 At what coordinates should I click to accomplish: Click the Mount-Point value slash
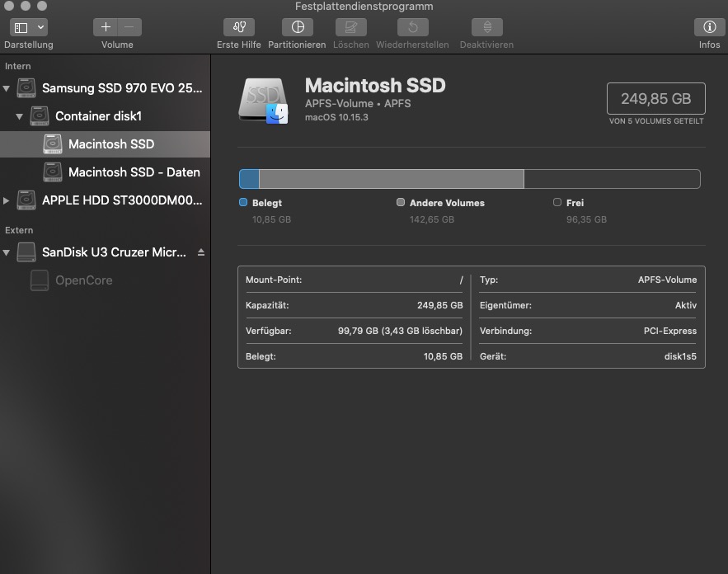[461, 280]
